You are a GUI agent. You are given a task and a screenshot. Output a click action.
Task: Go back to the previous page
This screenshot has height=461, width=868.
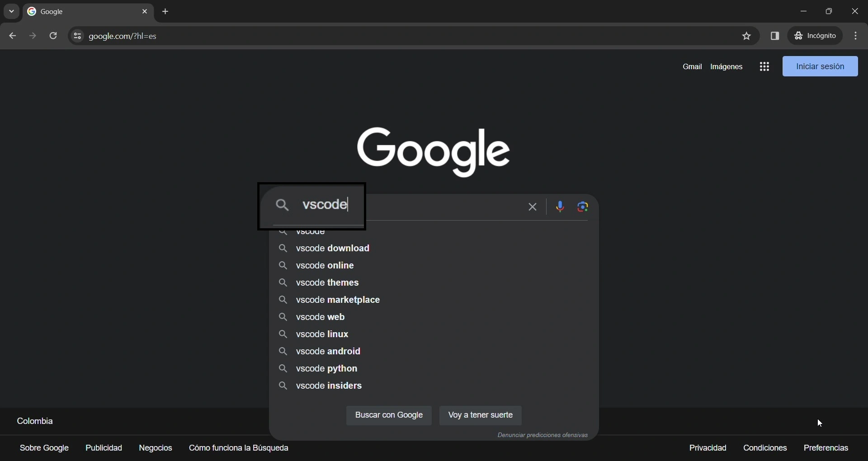(12, 36)
